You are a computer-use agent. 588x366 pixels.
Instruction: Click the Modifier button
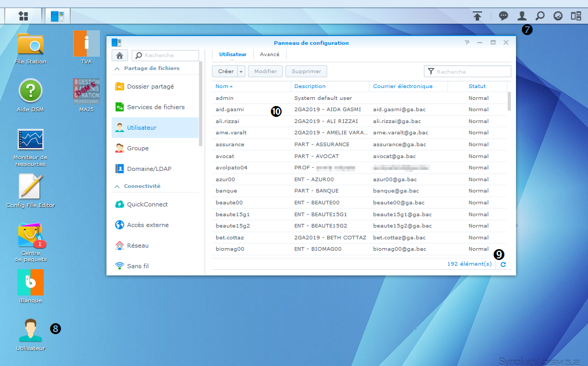pyautogui.click(x=265, y=72)
